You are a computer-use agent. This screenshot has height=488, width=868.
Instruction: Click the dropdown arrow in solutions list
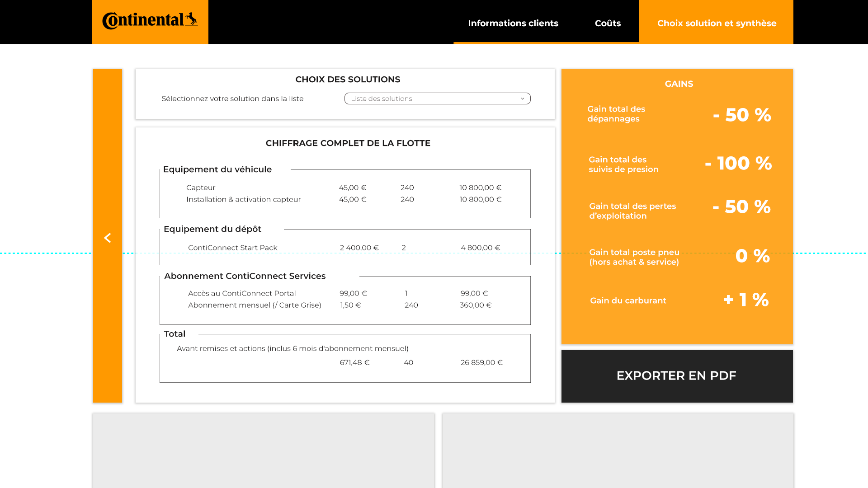(522, 99)
